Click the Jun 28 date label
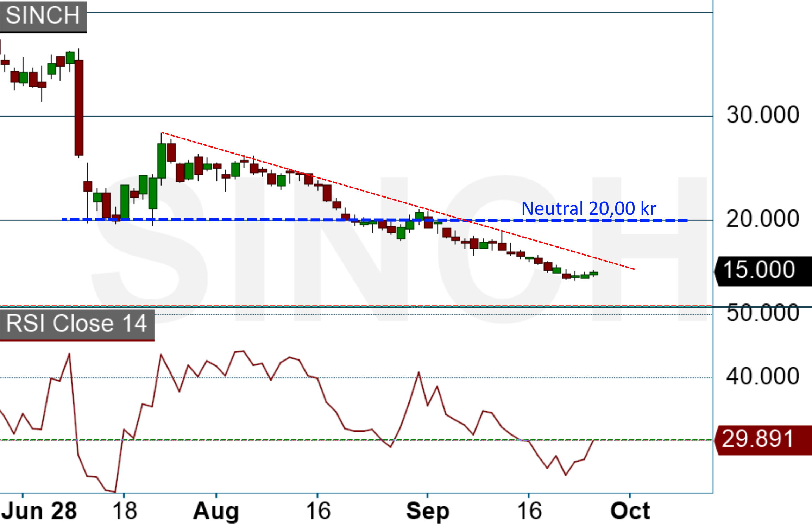This screenshot has height=526, width=812. [39, 511]
